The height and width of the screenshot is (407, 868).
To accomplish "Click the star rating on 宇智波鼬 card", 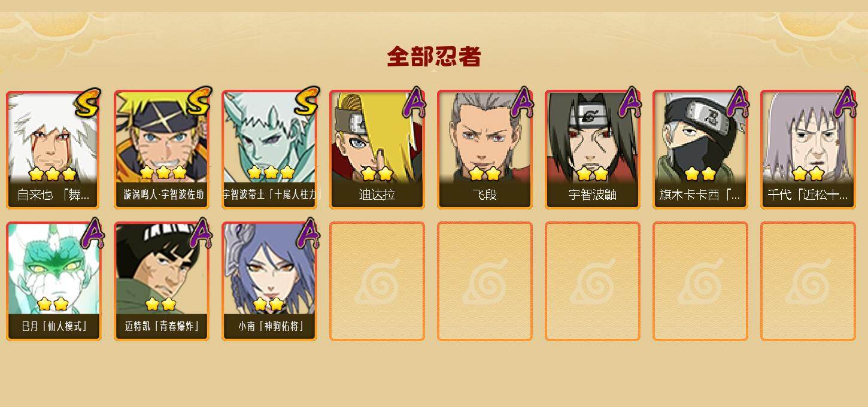I will click(592, 174).
